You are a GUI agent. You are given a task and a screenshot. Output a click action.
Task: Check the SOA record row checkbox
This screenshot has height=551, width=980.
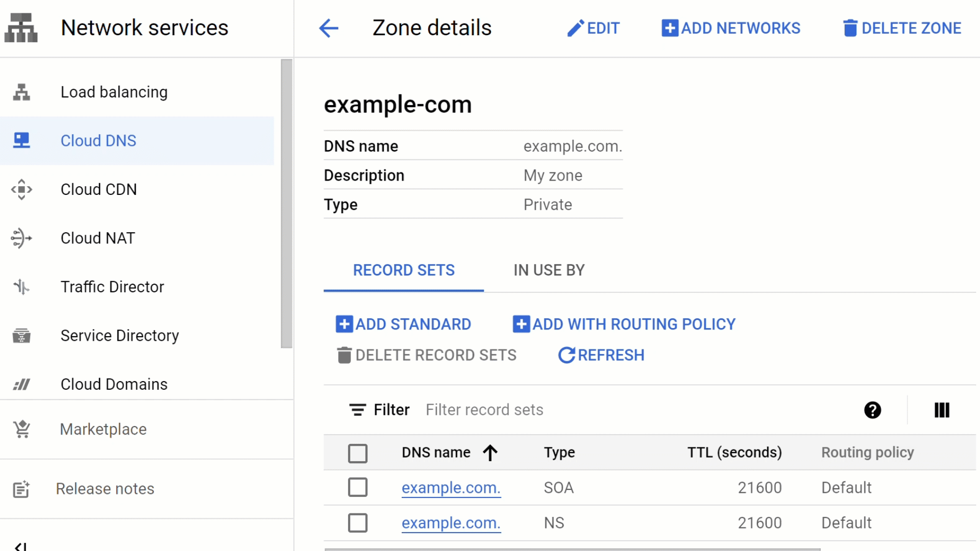click(x=357, y=487)
